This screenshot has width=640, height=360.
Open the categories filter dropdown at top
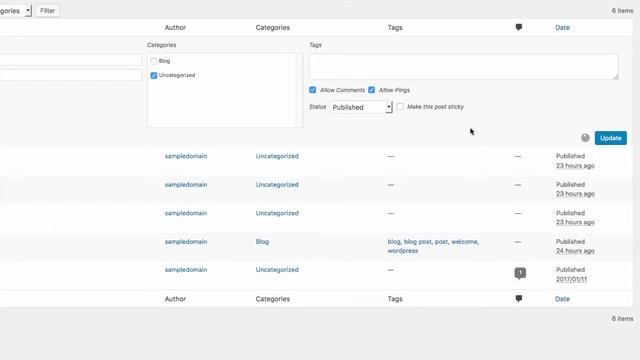16,11
